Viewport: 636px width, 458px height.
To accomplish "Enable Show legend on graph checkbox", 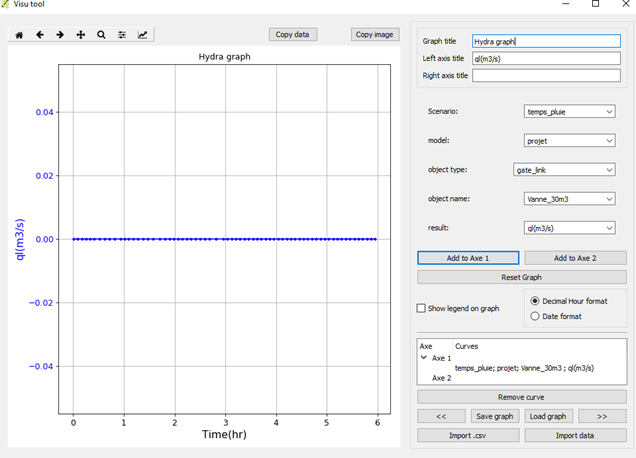I will pyautogui.click(x=421, y=308).
